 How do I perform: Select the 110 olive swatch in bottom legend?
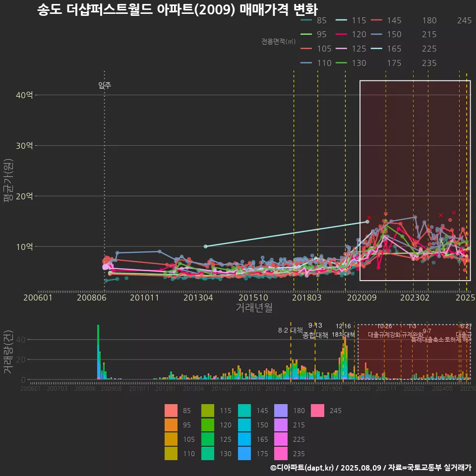[x=171, y=454]
